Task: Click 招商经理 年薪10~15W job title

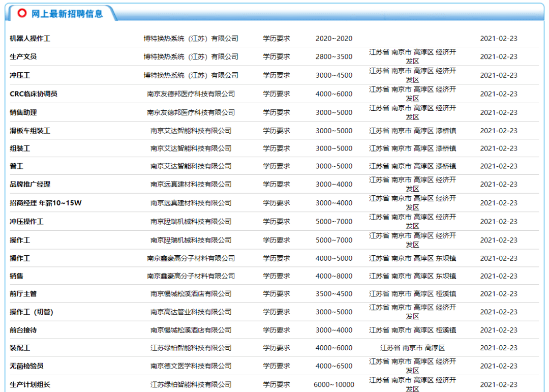Action: click(x=46, y=203)
